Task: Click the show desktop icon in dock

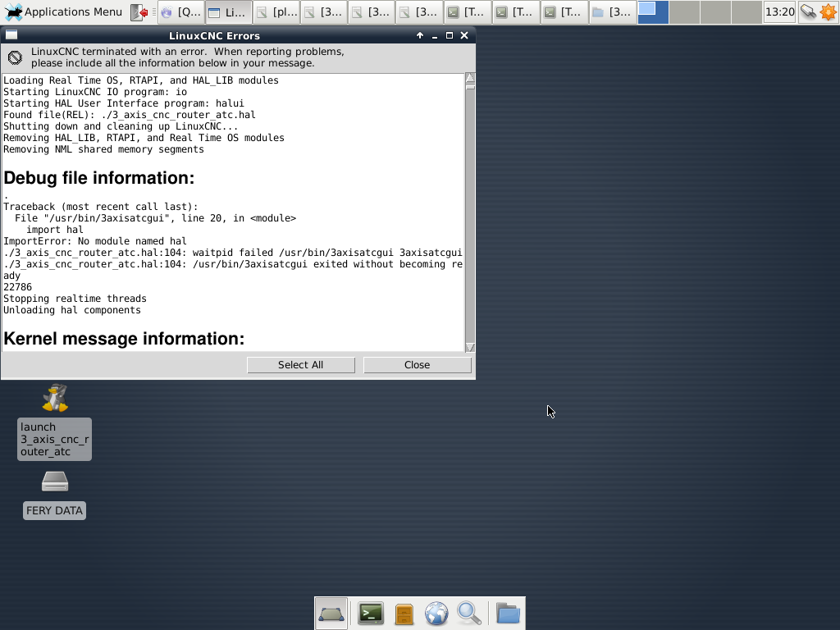Action: 331,614
